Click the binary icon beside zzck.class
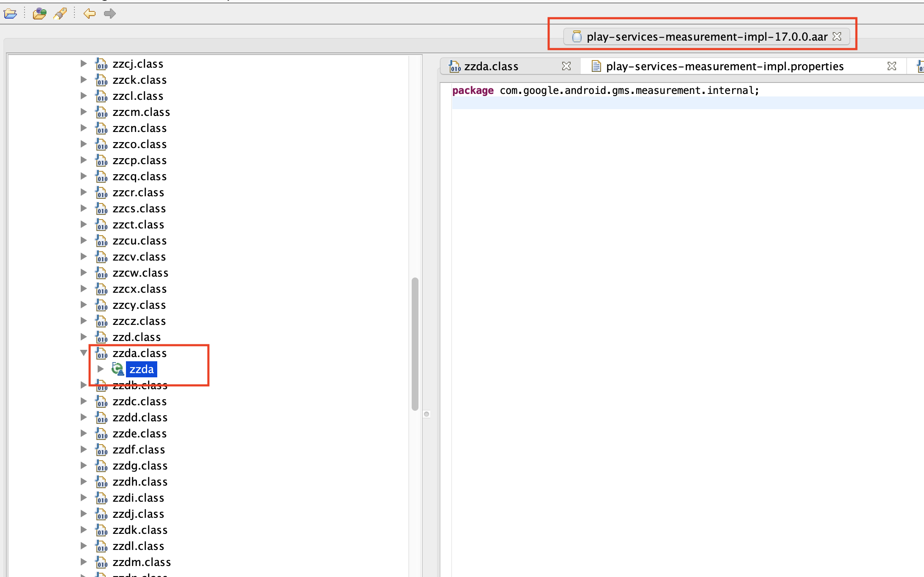The width and height of the screenshot is (924, 577). tap(101, 80)
